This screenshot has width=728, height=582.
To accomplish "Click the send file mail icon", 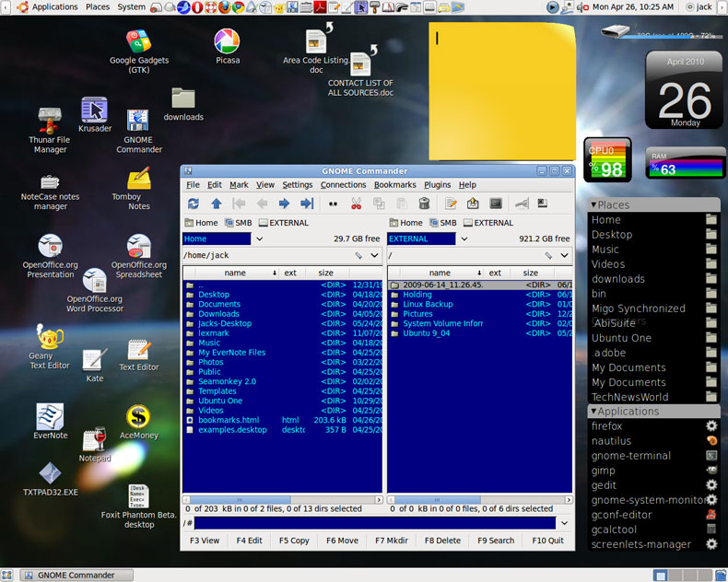I will click(473, 204).
